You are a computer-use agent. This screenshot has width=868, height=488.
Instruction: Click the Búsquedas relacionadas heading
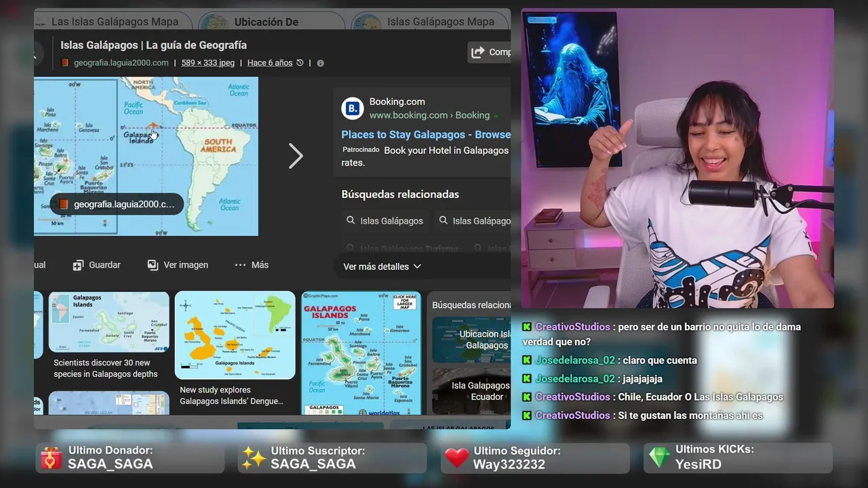(x=400, y=195)
